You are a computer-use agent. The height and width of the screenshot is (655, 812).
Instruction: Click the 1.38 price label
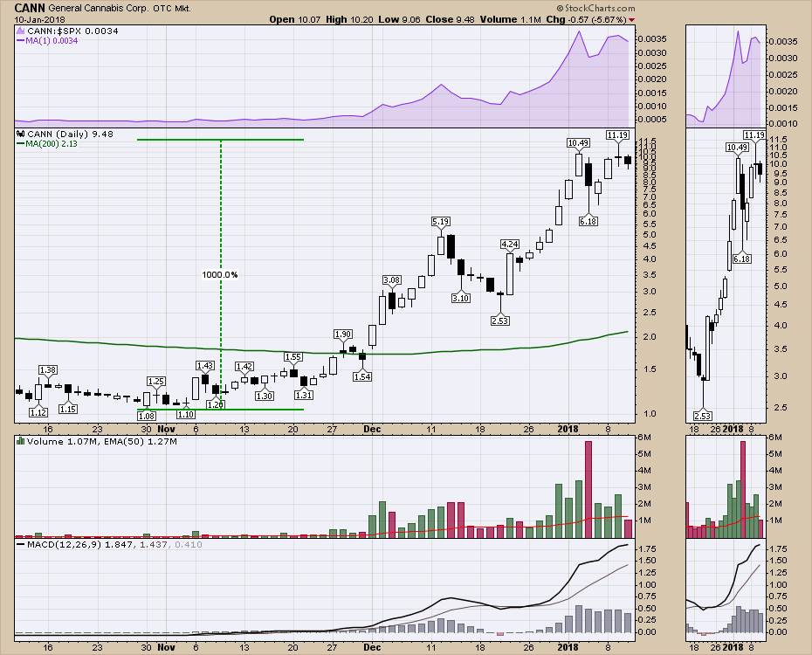tap(48, 369)
